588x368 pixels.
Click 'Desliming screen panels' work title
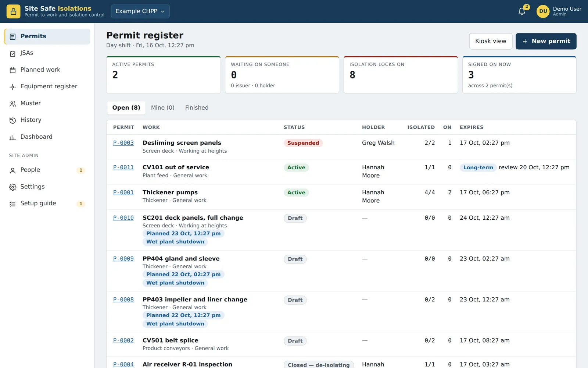(182, 143)
